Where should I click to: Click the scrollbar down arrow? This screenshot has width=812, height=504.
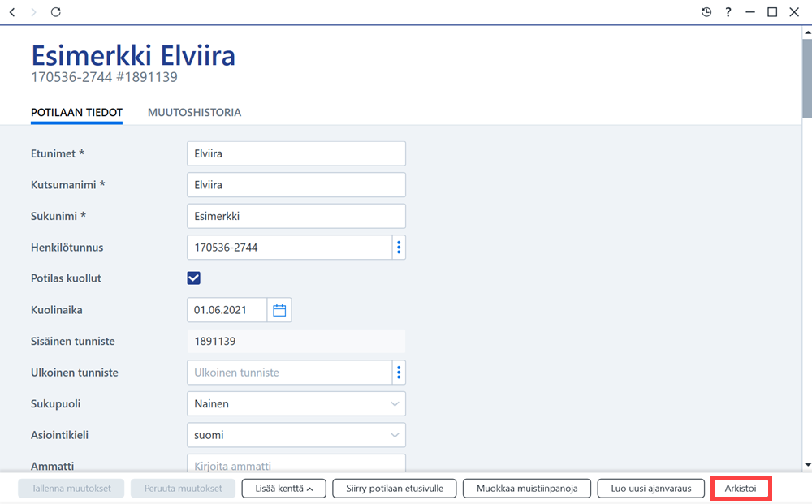tap(807, 465)
